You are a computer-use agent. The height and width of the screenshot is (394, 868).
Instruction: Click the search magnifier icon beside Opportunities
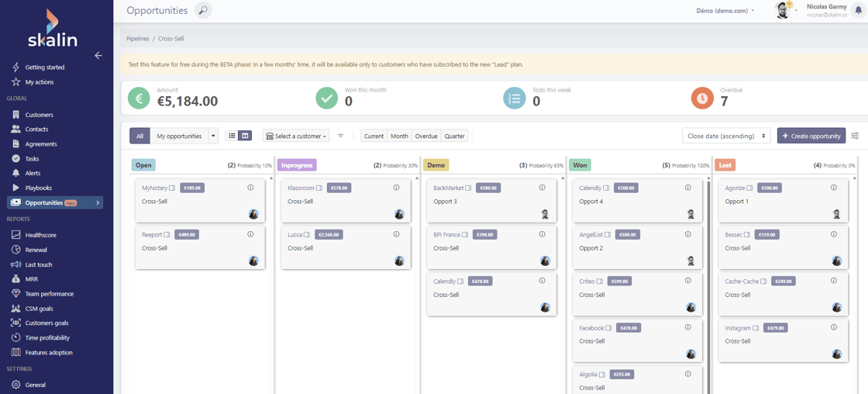click(x=203, y=10)
